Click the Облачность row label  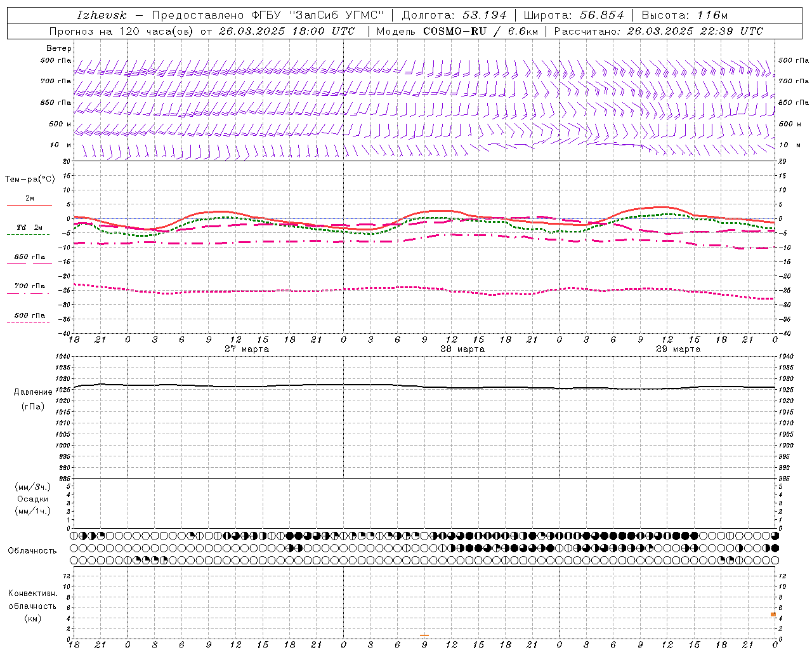(32, 551)
